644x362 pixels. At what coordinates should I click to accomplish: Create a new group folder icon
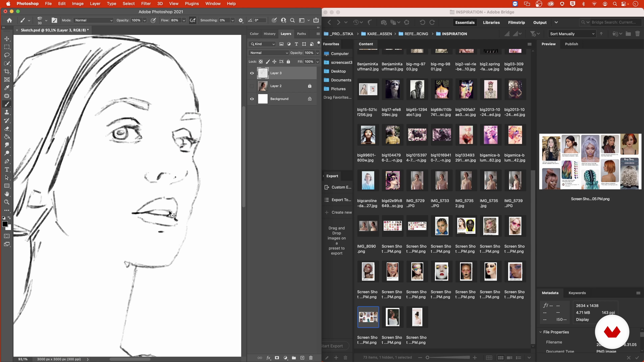point(294,358)
